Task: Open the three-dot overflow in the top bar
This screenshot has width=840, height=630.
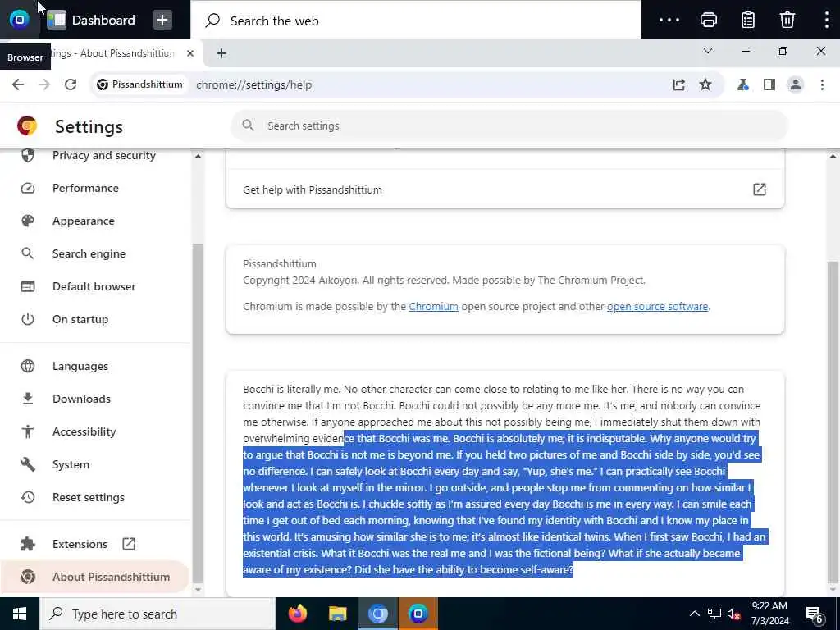Action: pos(669,21)
